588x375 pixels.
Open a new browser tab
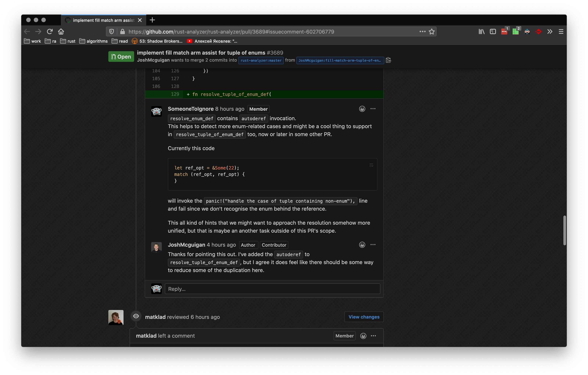(x=152, y=20)
